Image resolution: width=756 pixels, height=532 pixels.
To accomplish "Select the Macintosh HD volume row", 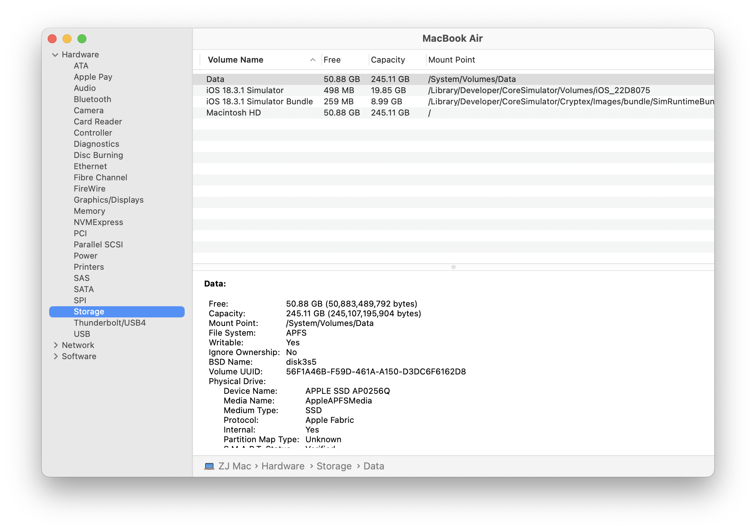I will click(x=234, y=113).
